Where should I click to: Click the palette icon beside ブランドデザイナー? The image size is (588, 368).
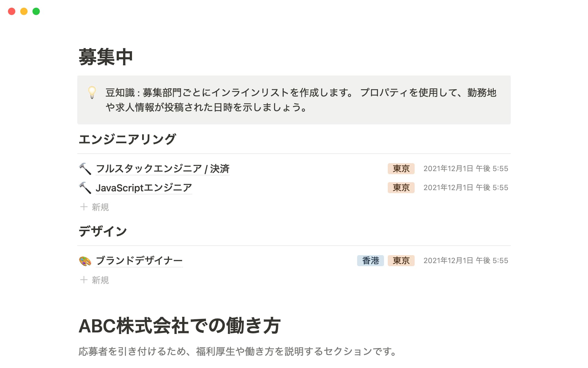[x=85, y=261]
